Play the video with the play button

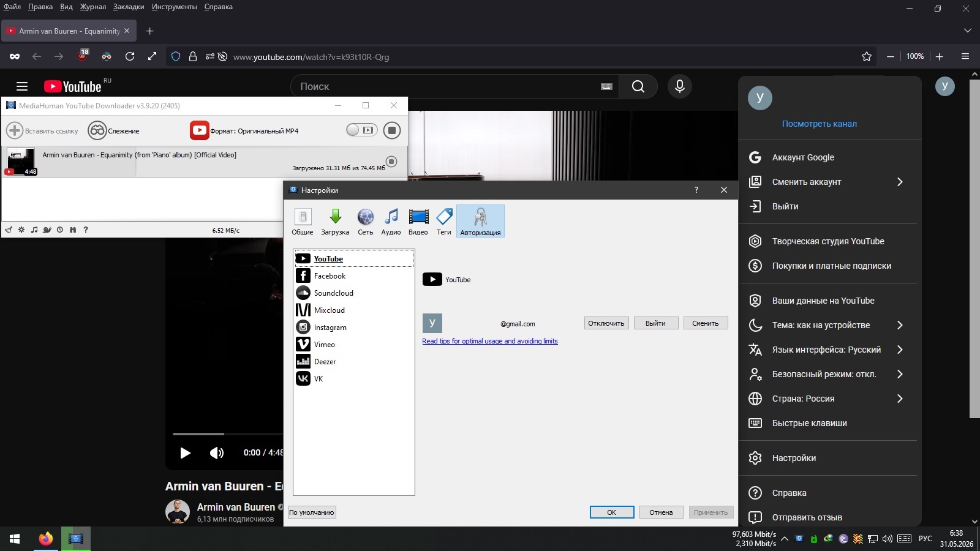(x=185, y=453)
